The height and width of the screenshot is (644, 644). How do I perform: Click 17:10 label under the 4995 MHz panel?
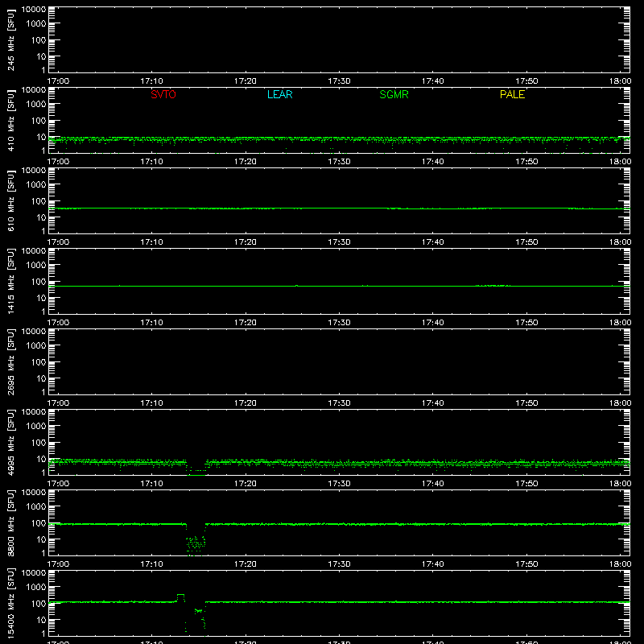pos(151,484)
